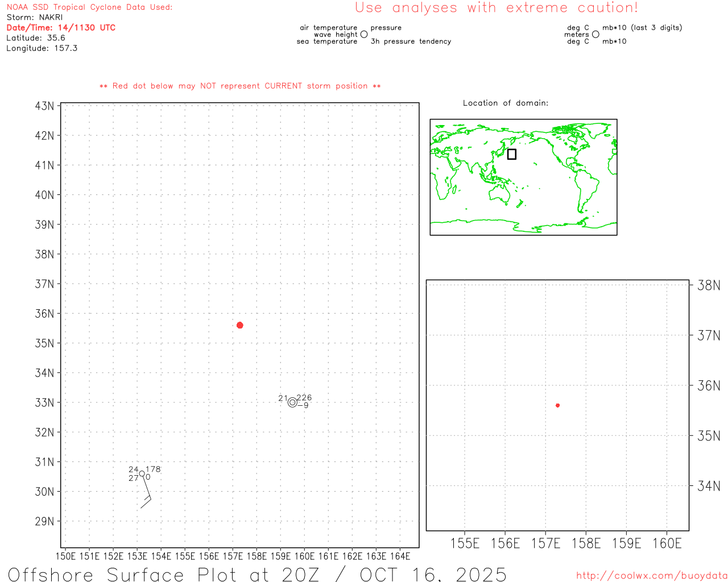Click the pressure tendency '-9' label

coord(303,405)
